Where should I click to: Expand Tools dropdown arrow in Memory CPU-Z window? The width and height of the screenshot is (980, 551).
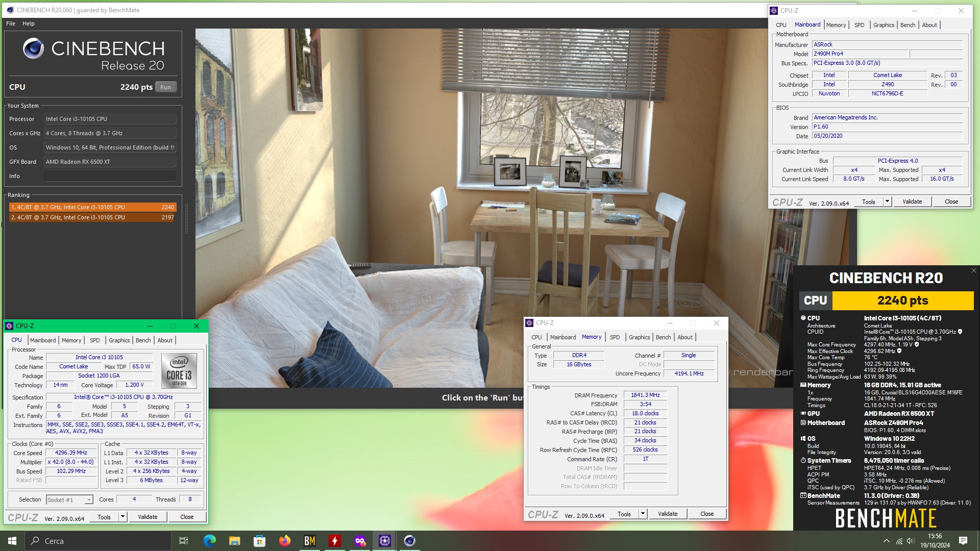643,514
